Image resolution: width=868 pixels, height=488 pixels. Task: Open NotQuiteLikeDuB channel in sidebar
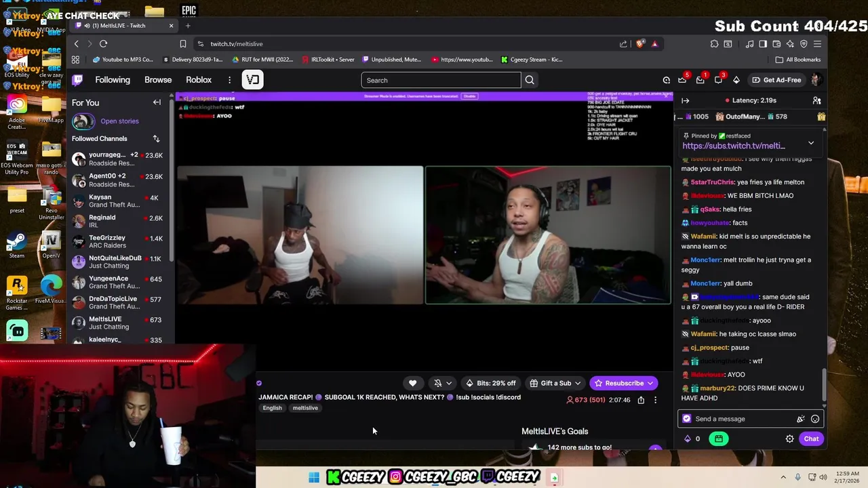tap(119, 262)
